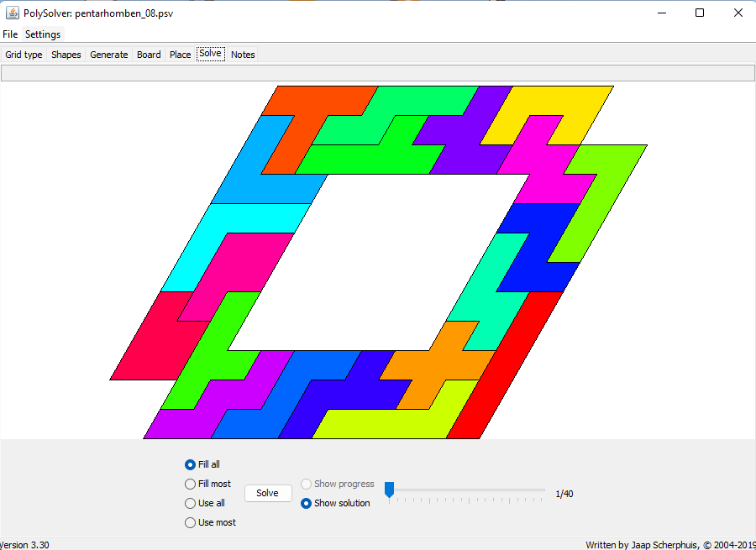This screenshot has height=550, width=756.
Task: Close the PolySolver window
Action: tap(738, 13)
